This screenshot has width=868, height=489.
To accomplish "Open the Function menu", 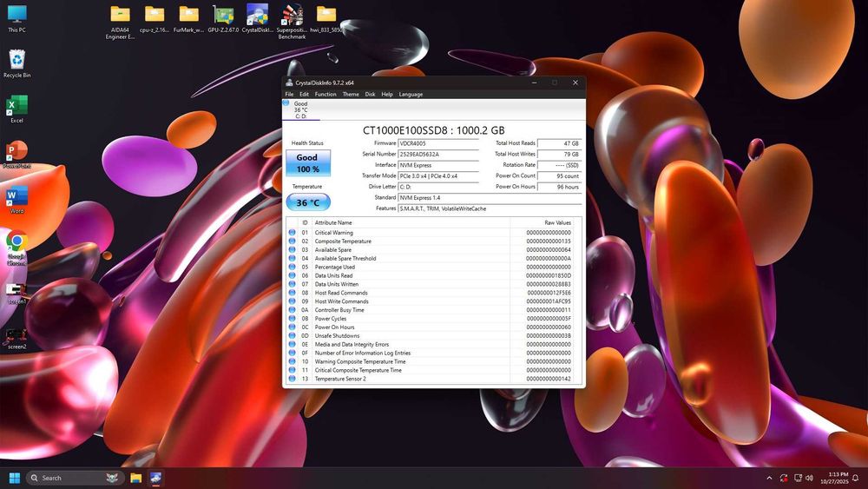I will 325,94.
